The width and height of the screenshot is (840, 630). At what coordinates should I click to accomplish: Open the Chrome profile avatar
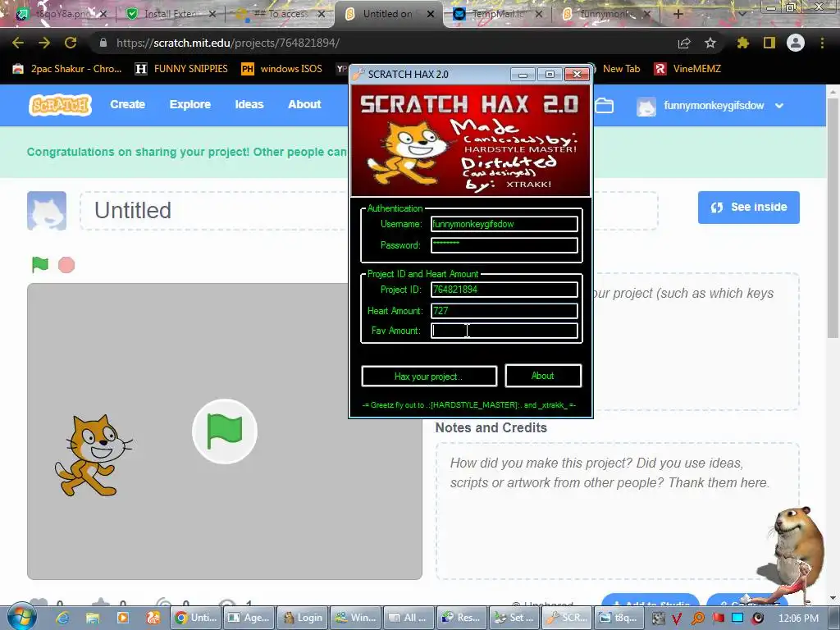tap(796, 43)
